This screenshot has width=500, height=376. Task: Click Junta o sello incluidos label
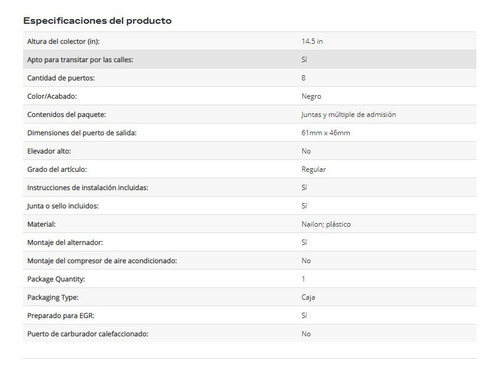pos(63,206)
